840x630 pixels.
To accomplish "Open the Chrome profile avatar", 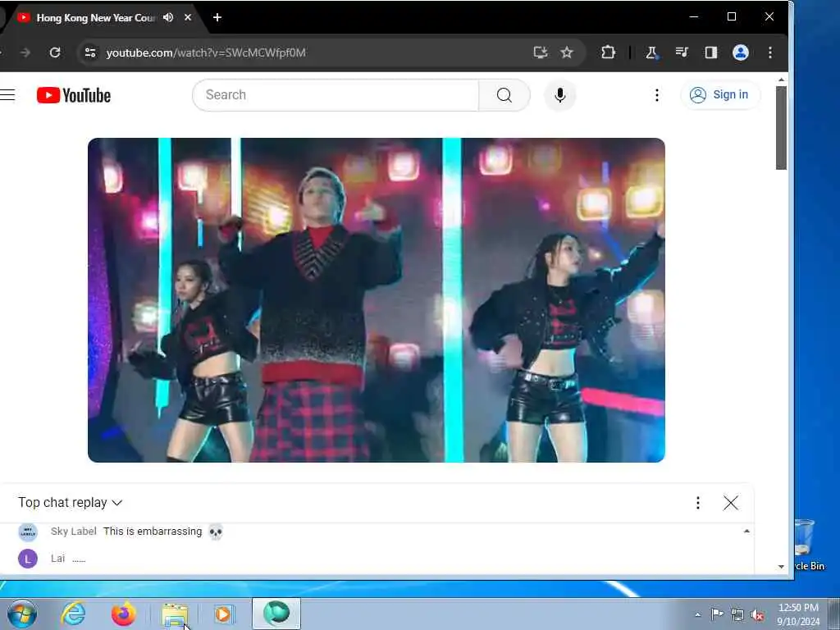I will click(741, 52).
